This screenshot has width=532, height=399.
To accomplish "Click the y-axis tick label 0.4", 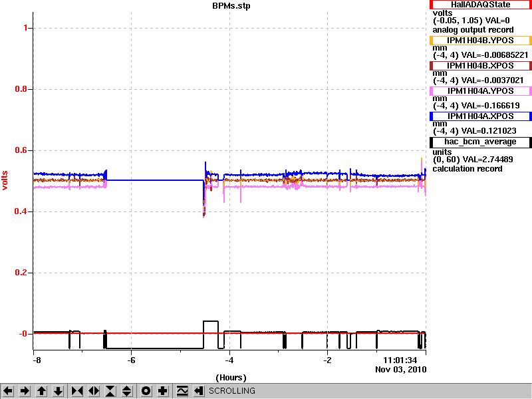I will click(21, 211).
